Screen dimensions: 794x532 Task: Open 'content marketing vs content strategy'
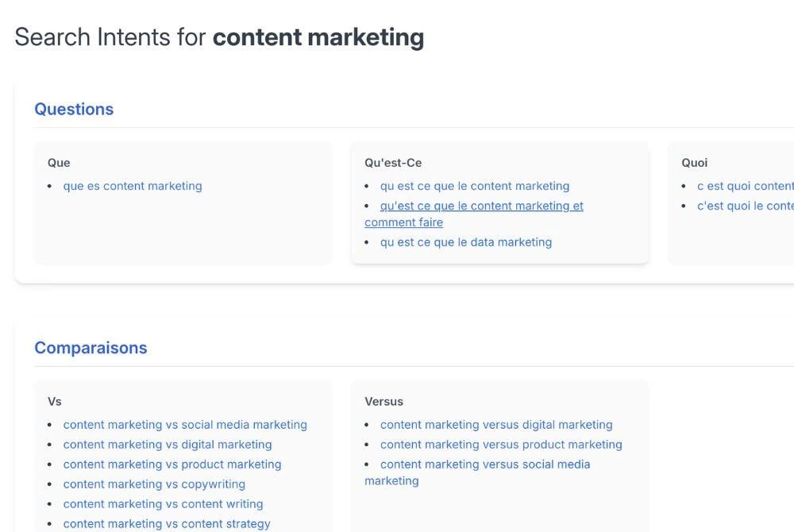(x=167, y=524)
